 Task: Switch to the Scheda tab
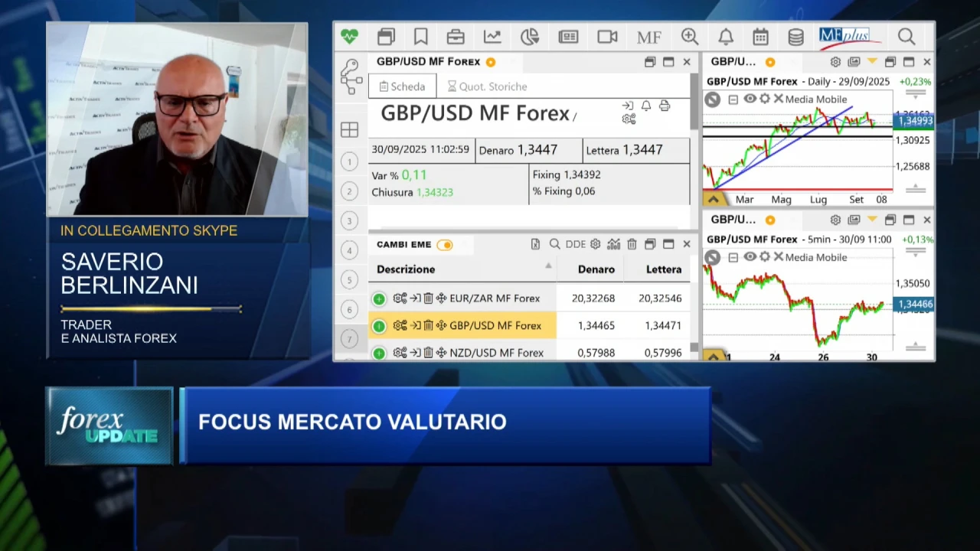tap(402, 86)
